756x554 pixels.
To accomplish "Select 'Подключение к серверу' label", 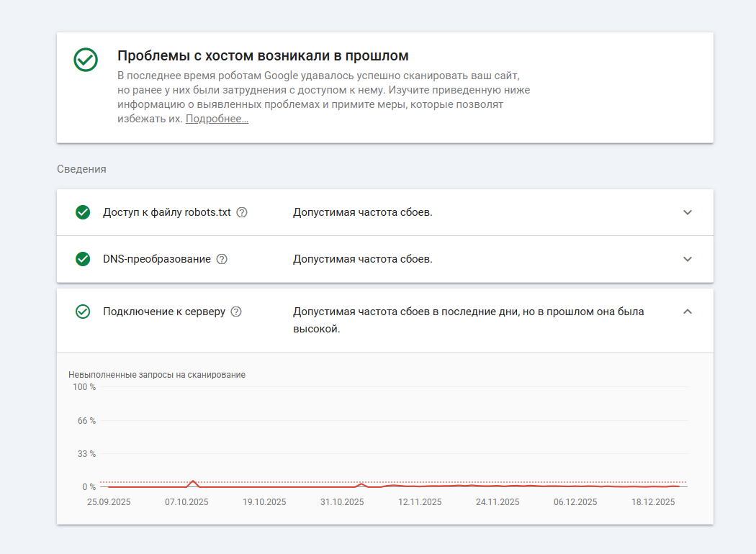I will [164, 312].
